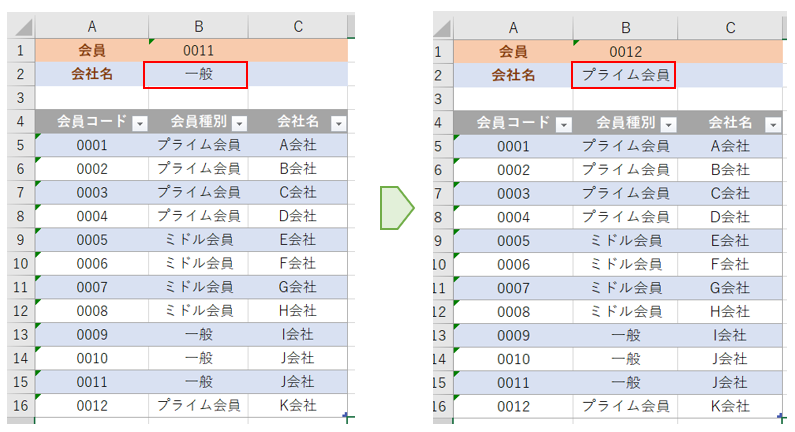
Task: Open 会社名 filter dropdown in left table
Action: coord(339,122)
